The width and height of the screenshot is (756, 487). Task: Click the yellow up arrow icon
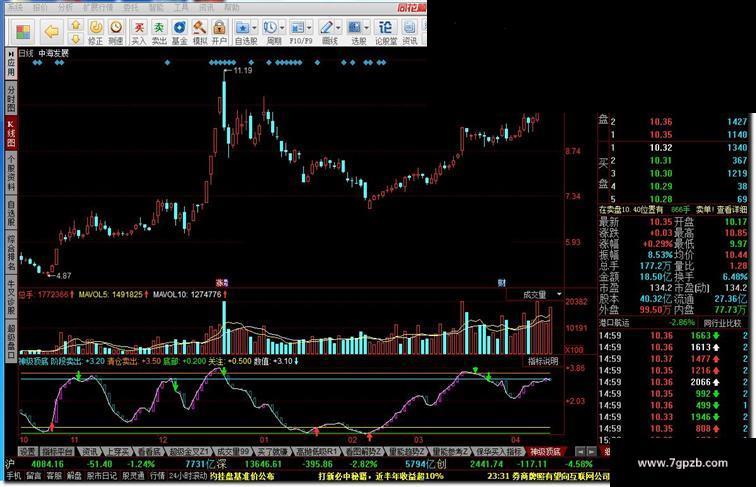click(76, 25)
